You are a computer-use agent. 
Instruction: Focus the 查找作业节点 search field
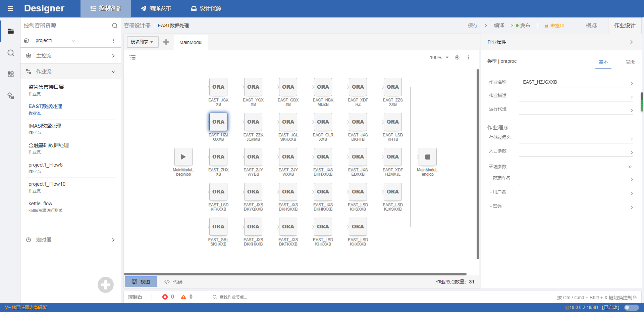pyautogui.click(x=233, y=297)
